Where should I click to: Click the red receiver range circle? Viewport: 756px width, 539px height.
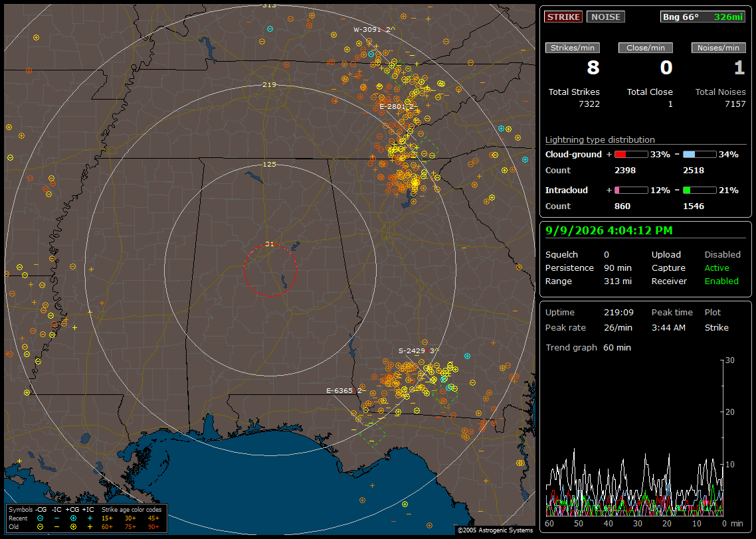(270, 270)
